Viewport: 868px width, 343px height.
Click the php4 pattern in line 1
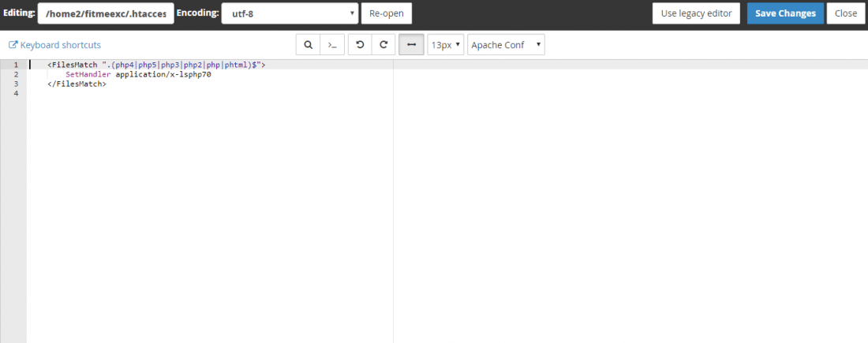point(125,65)
